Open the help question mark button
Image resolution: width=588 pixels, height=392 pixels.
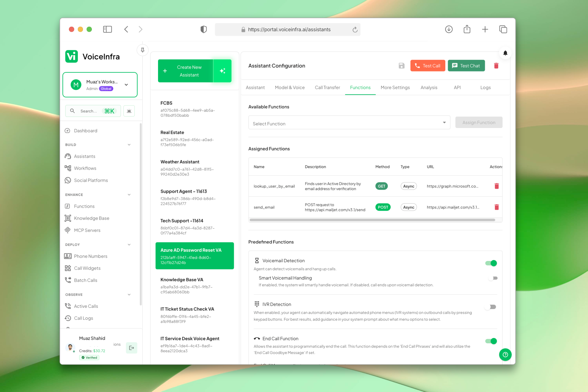pyautogui.click(x=505, y=355)
